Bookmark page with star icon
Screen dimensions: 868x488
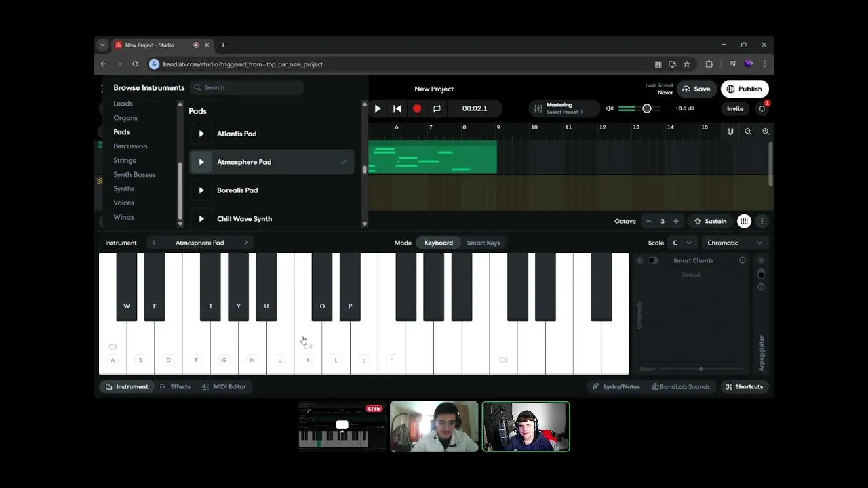point(686,64)
